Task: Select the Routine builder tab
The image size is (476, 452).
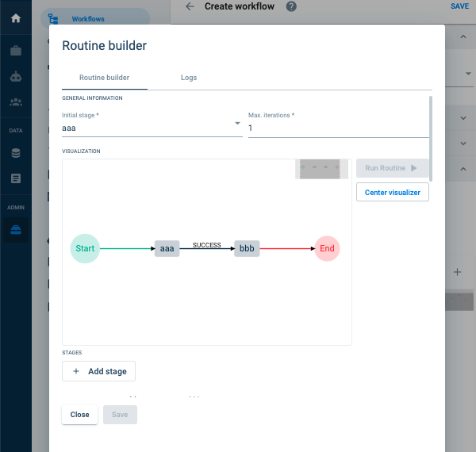Action: tap(105, 78)
